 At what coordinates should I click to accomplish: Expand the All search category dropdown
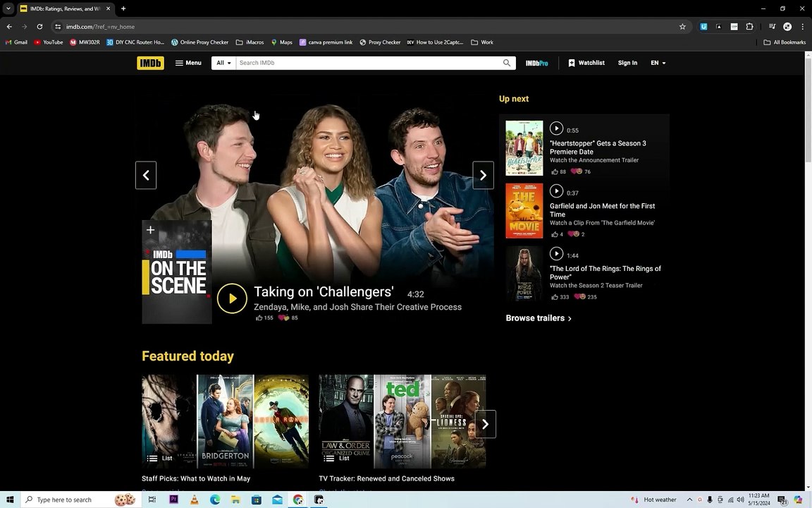pos(223,63)
